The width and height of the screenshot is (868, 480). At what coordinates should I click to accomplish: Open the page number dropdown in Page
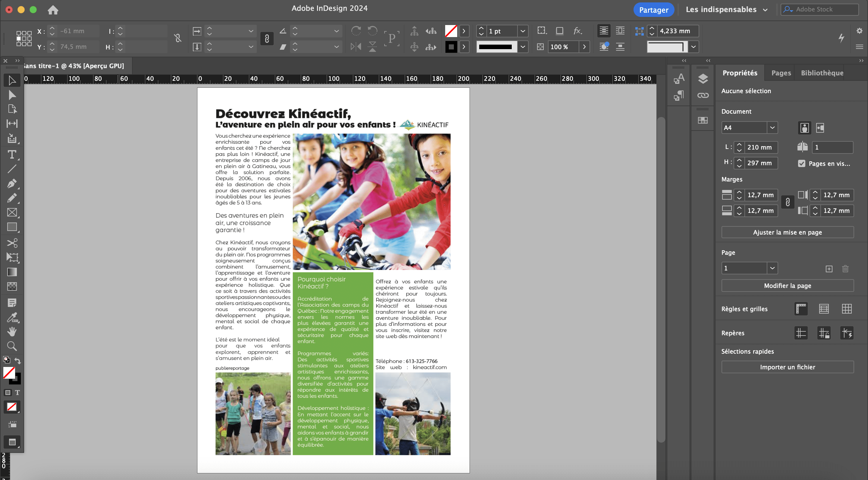pos(772,268)
